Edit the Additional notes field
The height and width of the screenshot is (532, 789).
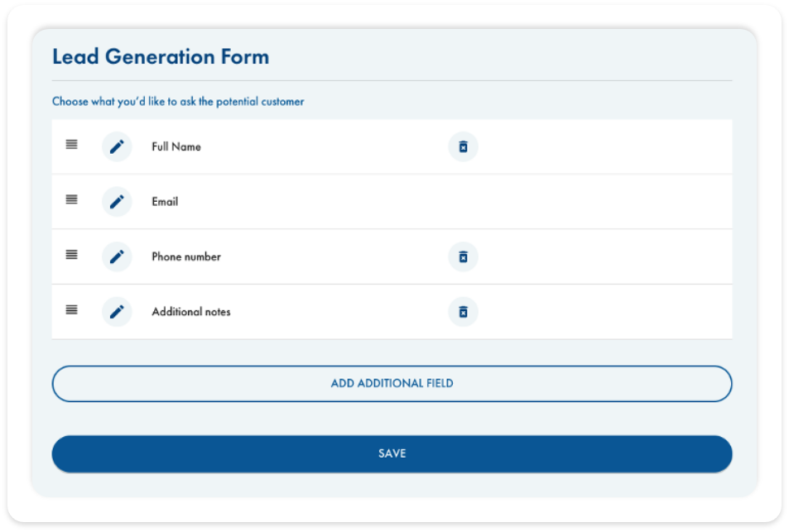pyautogui.click(x=117, y=312)
